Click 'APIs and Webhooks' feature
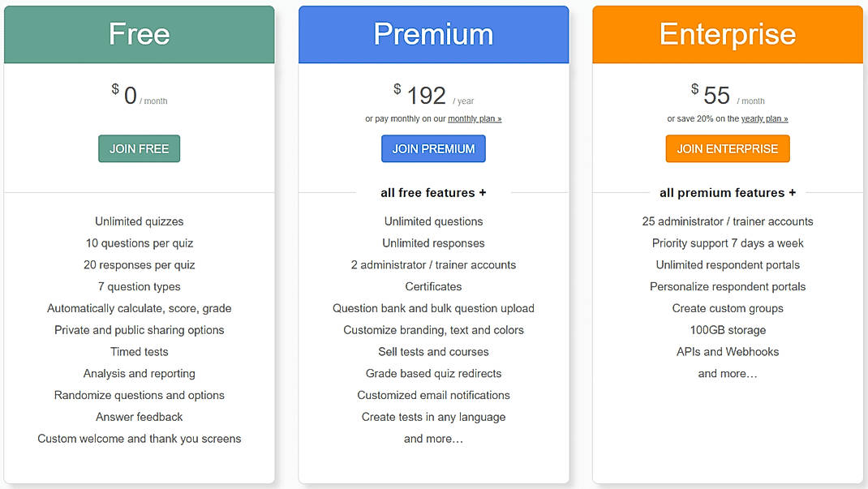 pyautogui.click(x=727, y=351)
